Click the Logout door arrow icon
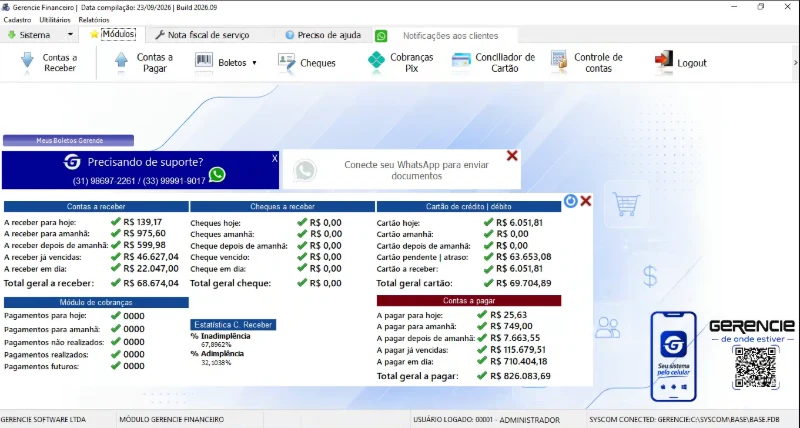The image size is (800, 428). click(x=663, y=60)
